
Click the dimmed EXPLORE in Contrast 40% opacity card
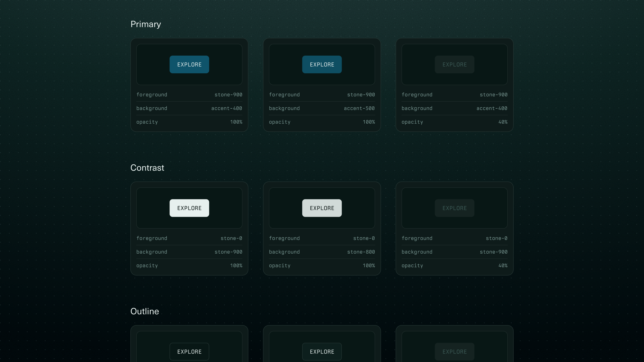[455, 208]
